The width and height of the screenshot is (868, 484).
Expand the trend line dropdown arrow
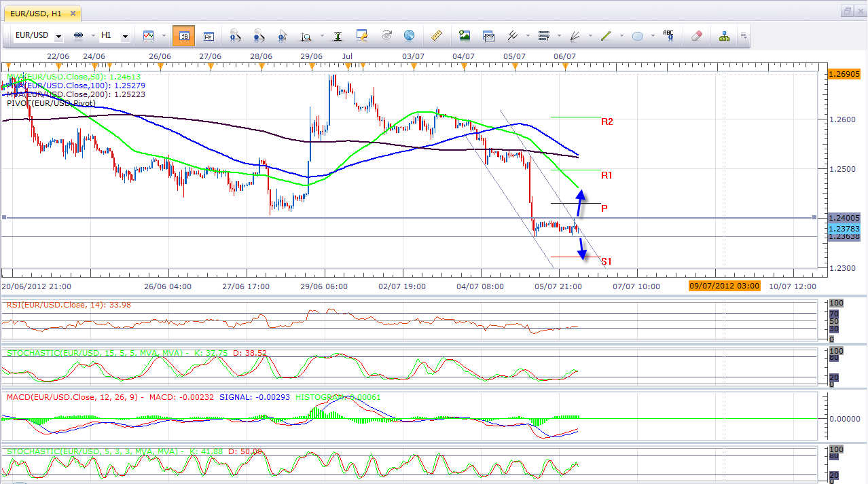click(621, 36)
